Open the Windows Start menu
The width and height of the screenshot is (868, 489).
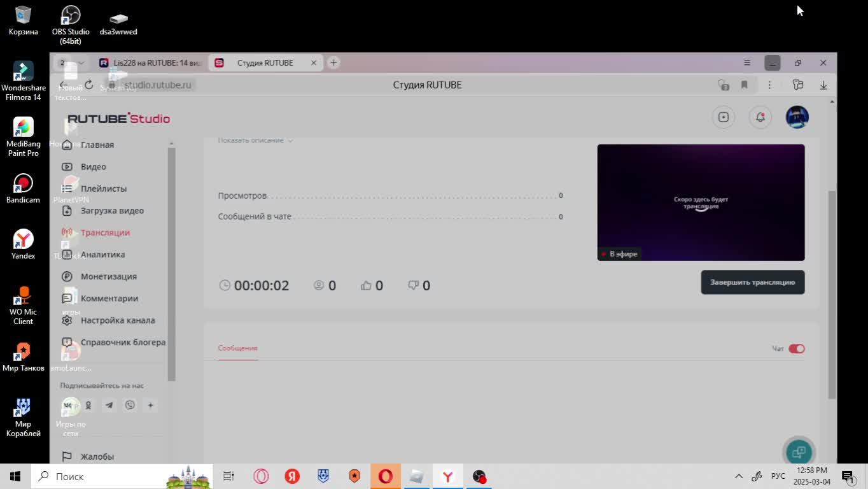(15, 476)
